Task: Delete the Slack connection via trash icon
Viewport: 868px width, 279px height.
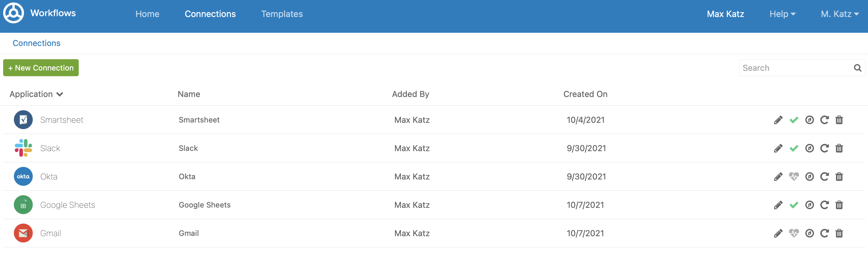Action: (x=839, y=148)
